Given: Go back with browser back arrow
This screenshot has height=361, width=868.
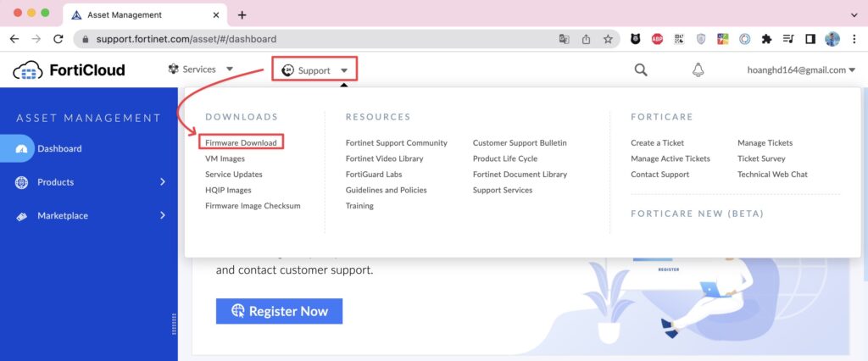Looking at the screenshot, I should (14, 39).
